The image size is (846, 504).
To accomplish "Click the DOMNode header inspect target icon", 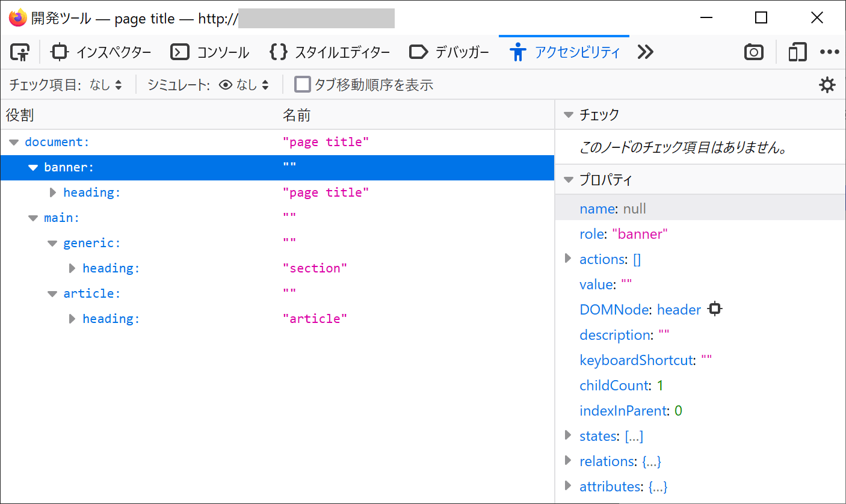I will pyautogui.click(x=714, y=309).
